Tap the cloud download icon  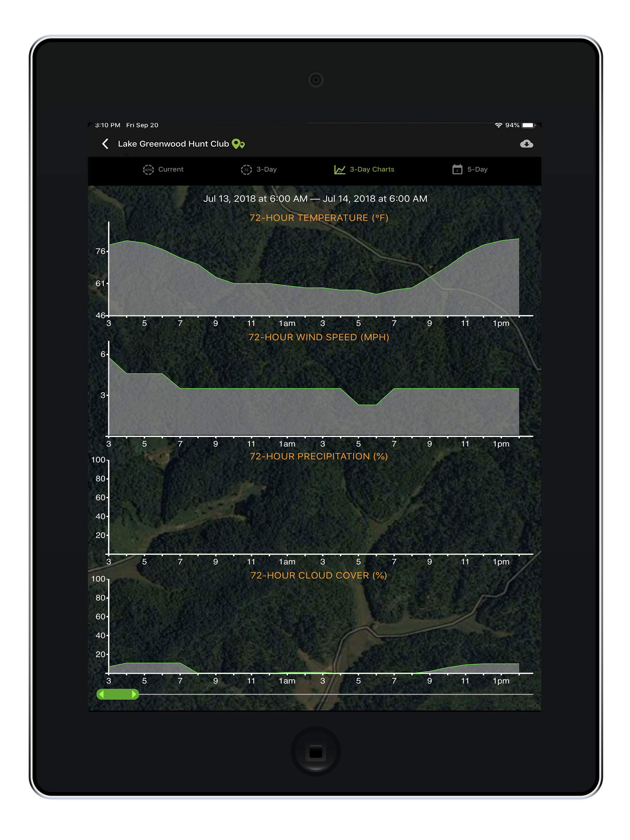pyautogui.click(x=526, y=144)
